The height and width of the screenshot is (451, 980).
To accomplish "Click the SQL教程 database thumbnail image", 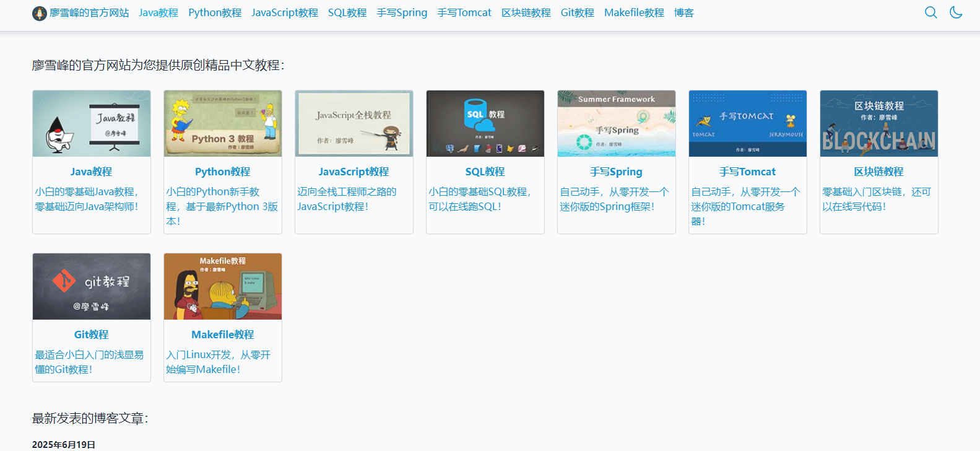I will (485, 124).
